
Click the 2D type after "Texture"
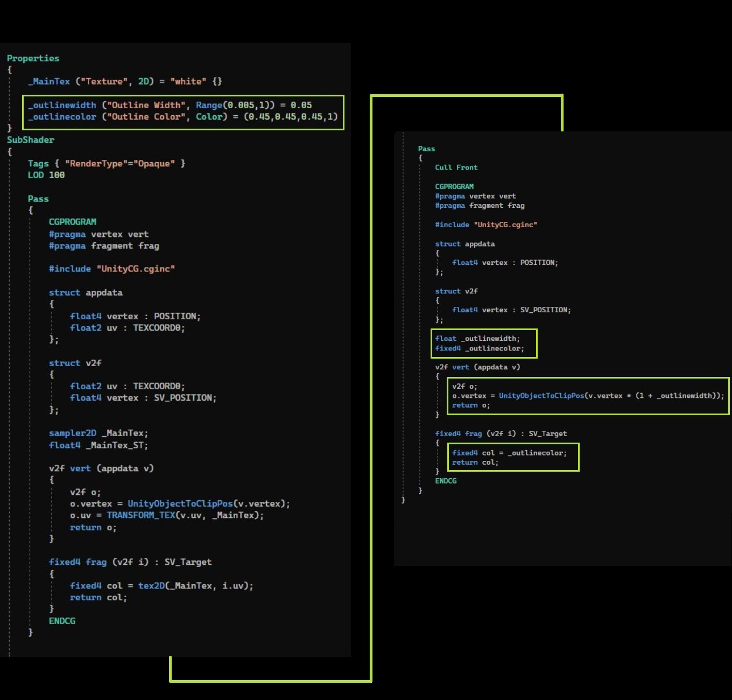coord(144,81)
